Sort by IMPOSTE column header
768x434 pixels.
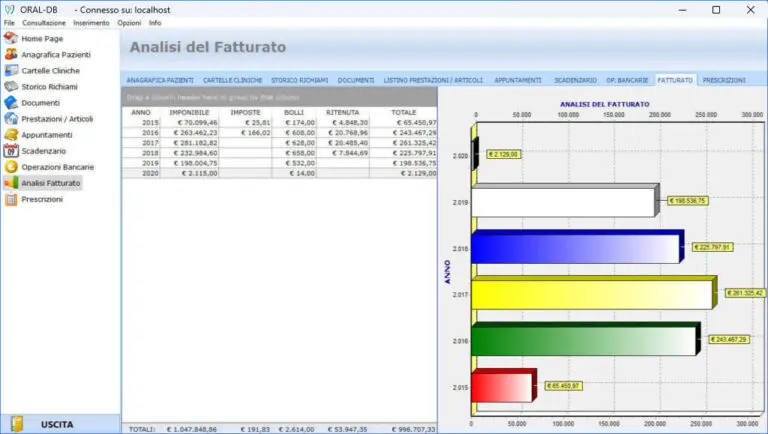click(x=245, y=112)
